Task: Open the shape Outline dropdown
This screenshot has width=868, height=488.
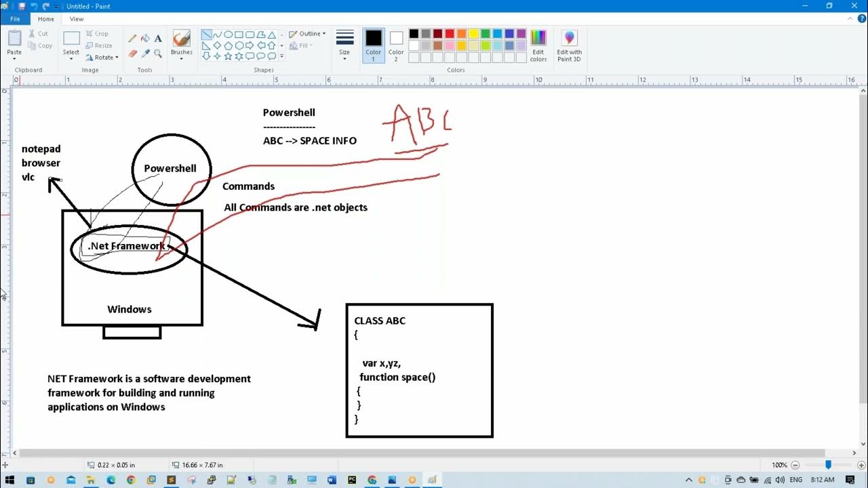Action: [x=307, y=34]
